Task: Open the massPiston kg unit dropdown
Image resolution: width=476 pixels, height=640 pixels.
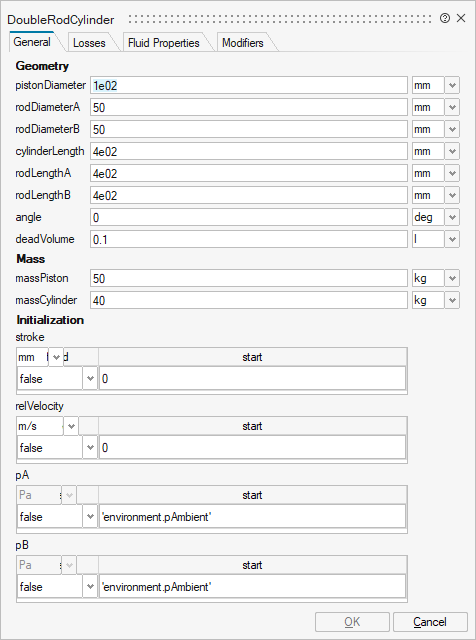Action: pos(452,278)
